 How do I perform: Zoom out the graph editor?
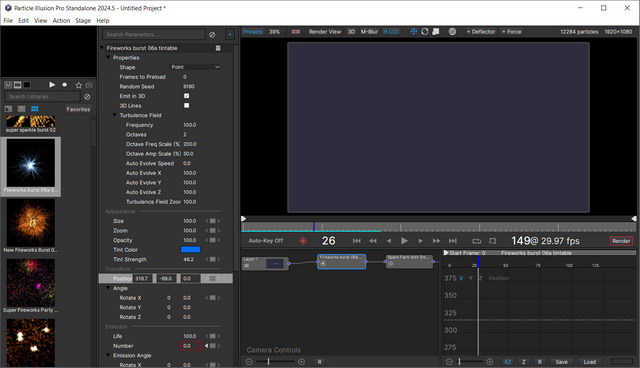pyautogui.click(x=449, y=362)
